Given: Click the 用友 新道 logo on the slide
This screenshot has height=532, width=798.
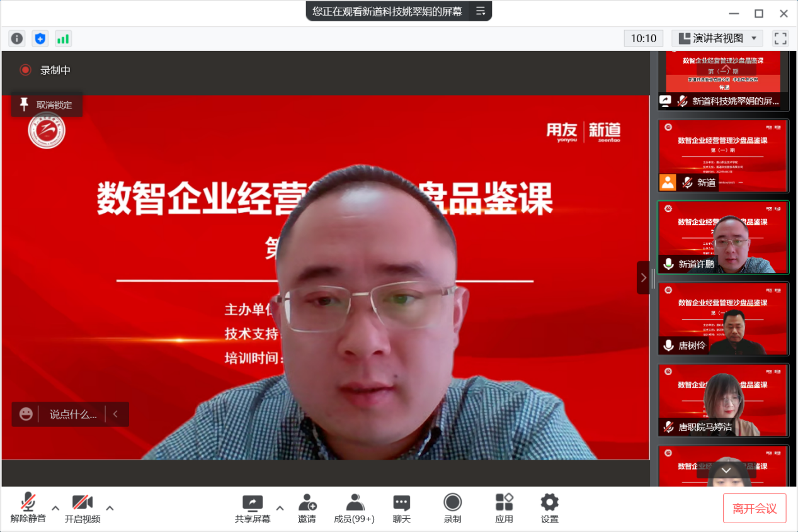Looking at the screenshot, I should tap(583, 132).
